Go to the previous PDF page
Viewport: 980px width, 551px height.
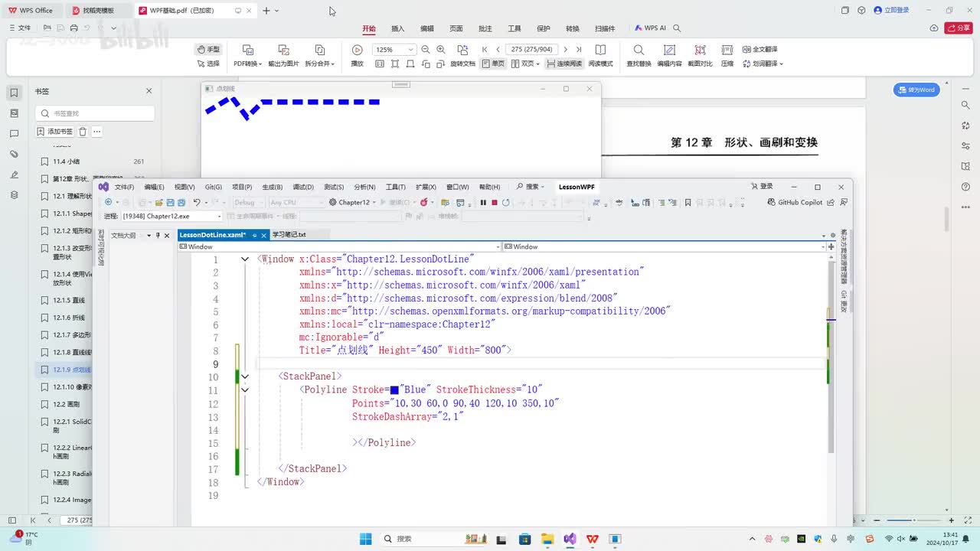(x=498, y=49)
